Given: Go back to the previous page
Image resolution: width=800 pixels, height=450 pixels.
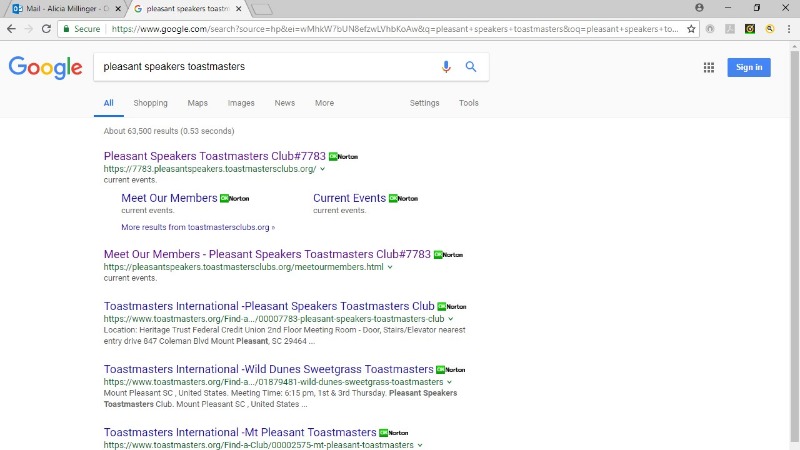Looking at the screenshot, I should coord(11,29).
